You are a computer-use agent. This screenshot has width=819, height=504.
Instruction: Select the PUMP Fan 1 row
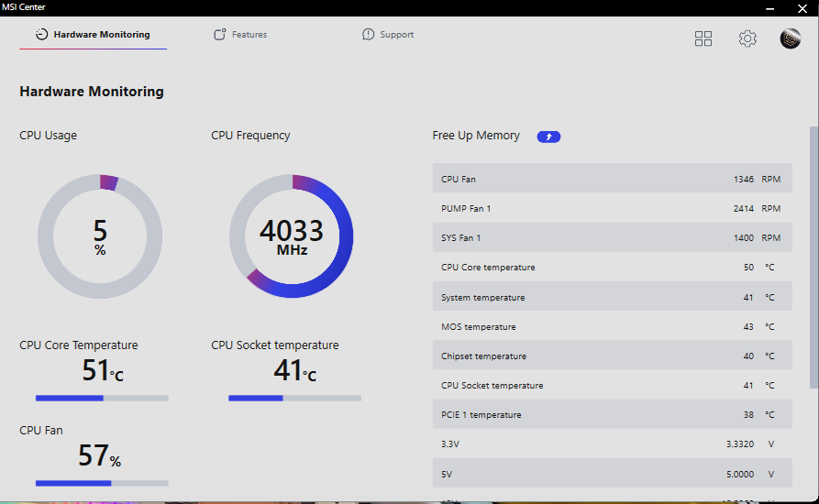click(612, 208)
